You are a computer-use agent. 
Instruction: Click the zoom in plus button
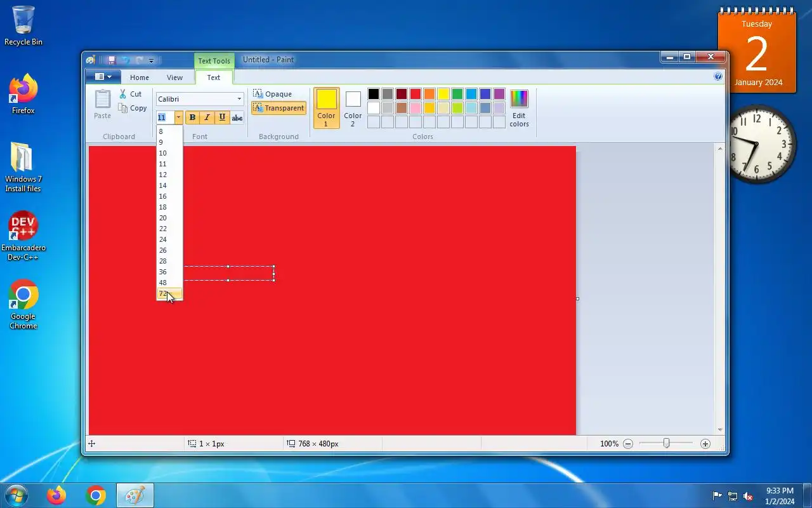point(705,444)
